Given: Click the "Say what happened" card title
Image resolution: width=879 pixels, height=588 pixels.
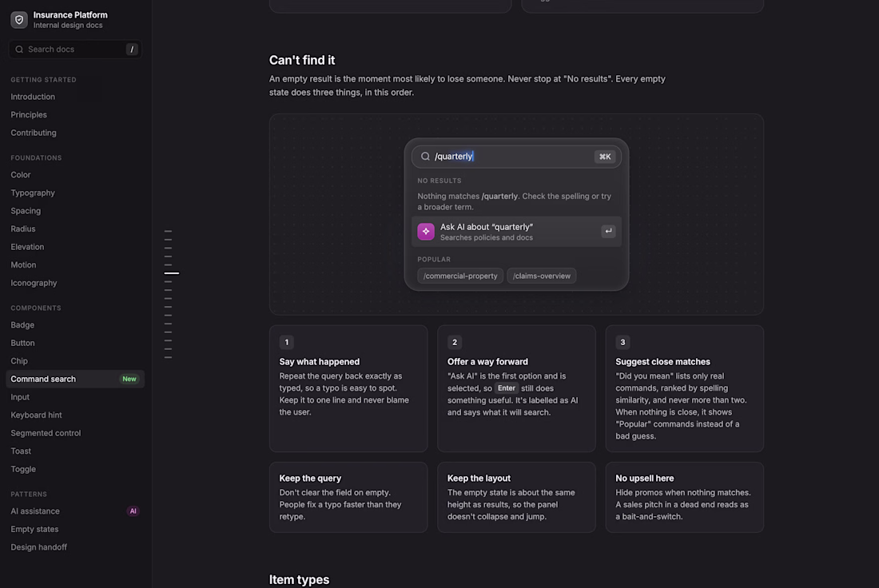Looking at the screenshot, I should click(x=320, y=362).
